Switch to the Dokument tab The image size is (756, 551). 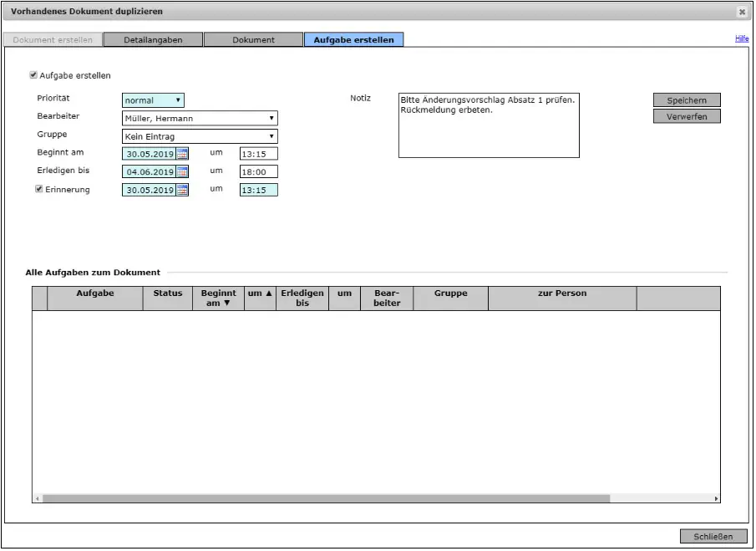(253, 40)
